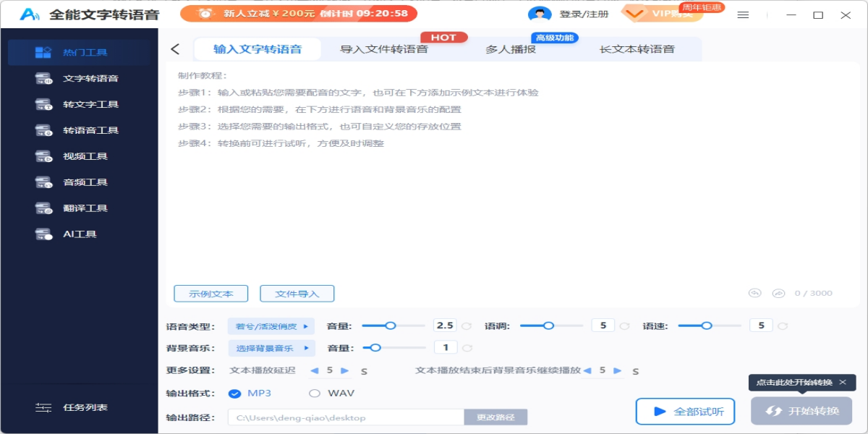Reset the voice 音量 value icon

[467, 326]
